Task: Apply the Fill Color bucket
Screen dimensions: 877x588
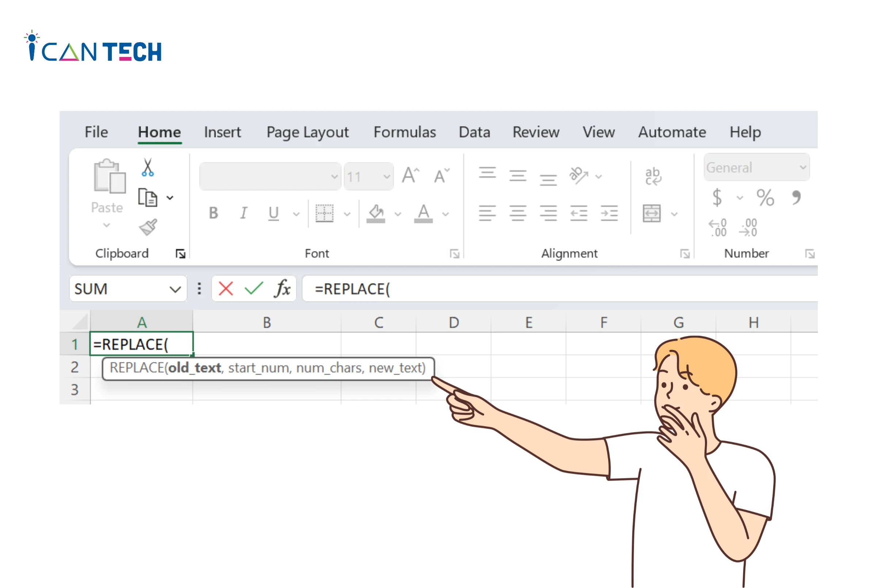Action: [x=376, y=213]
